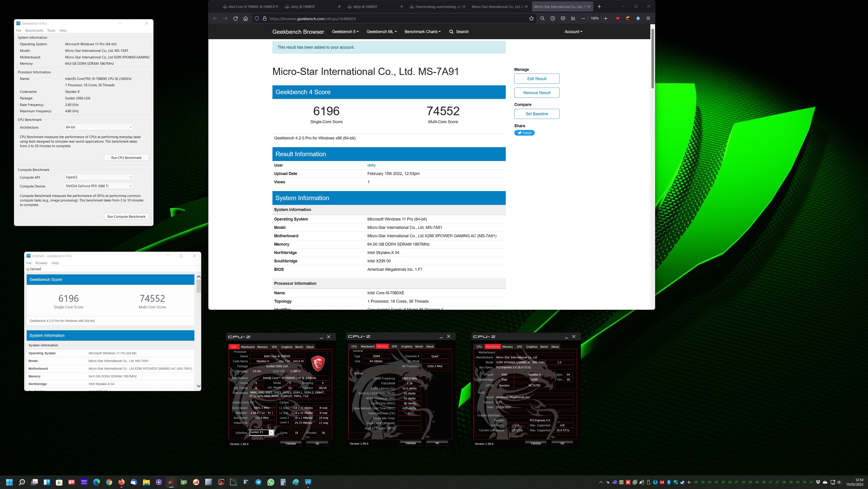Go back in the browser
This screenshot has width=868, height=489.
[x=215, y=19]
